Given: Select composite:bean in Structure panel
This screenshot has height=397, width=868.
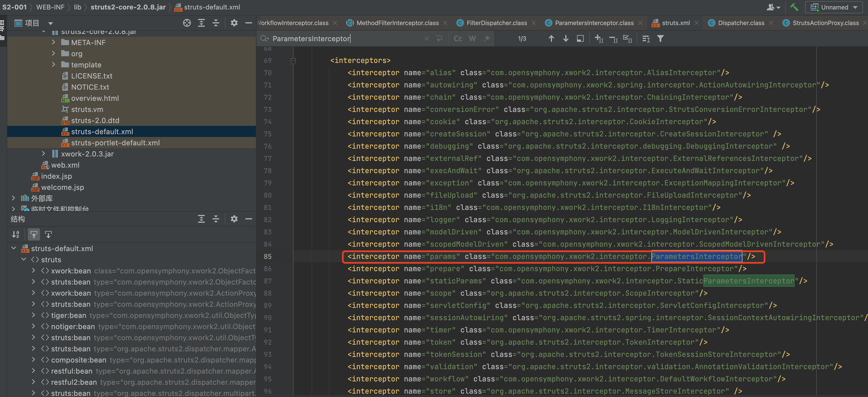Looking at the screenshot, I should point(78,360).
